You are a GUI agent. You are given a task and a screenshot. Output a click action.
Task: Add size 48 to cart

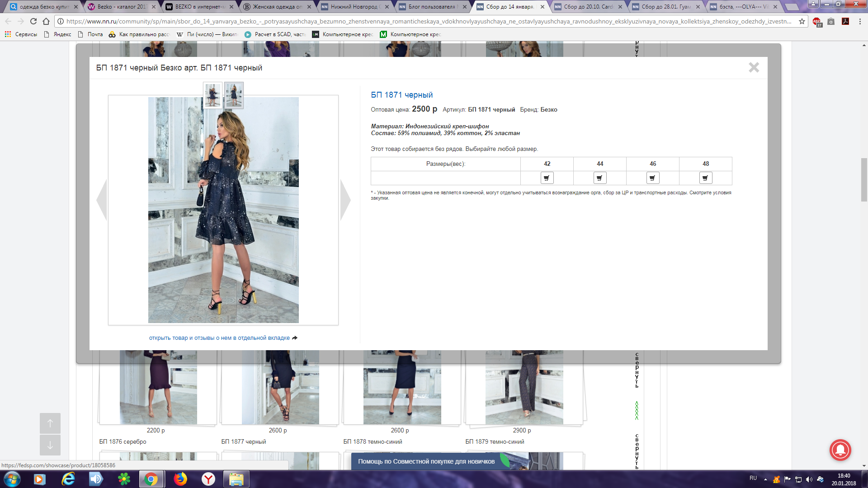(x=706, y=178)
